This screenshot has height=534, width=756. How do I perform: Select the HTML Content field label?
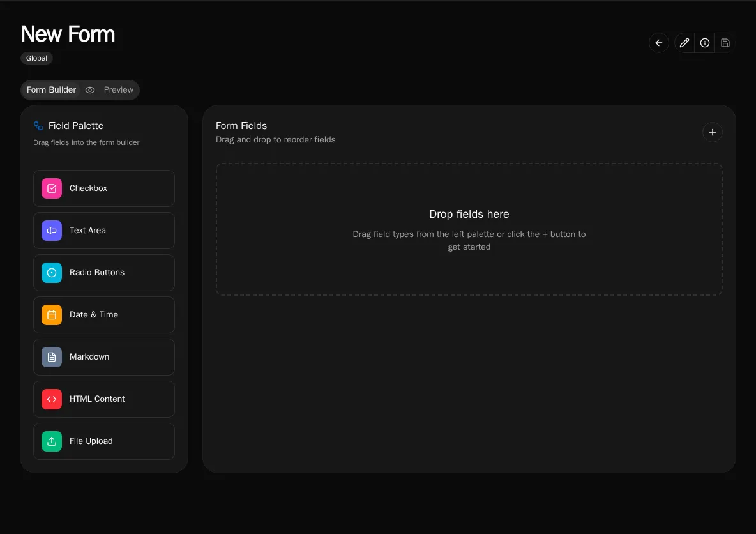(x=97, y=399)
